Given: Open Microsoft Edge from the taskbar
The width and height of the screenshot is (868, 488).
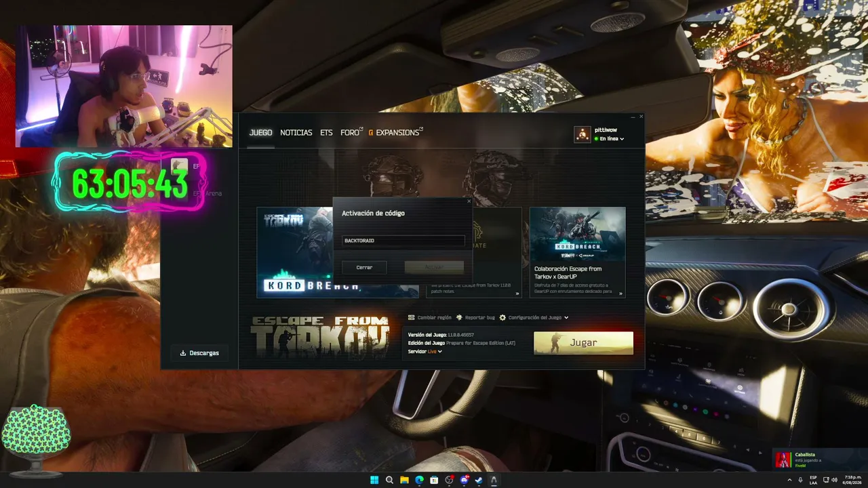Looking at the screenshot, I should pyautogui.click(x=419, y=480).
